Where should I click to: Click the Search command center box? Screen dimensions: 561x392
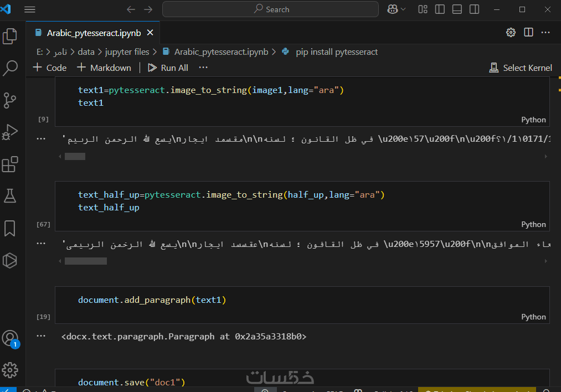271,9
